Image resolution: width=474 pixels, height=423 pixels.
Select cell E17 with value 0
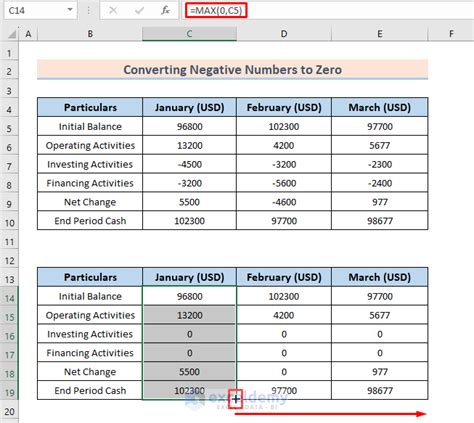coord(379,353)
